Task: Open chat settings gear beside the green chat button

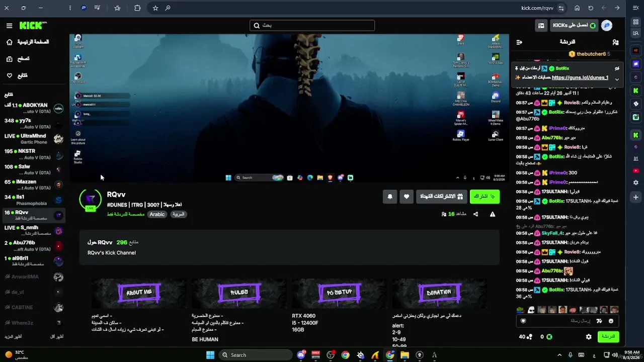Action: tap(589, 337)
